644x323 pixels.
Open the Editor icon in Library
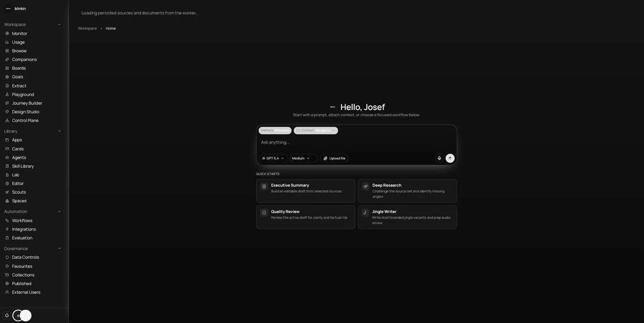[7, 183]
